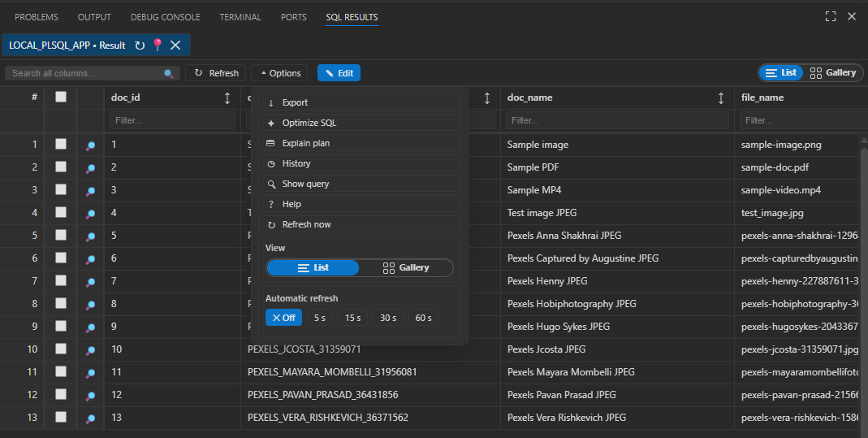Open row details icon for doc_id 5
This screenshot has width=868, height=438.
coord(90,236)
